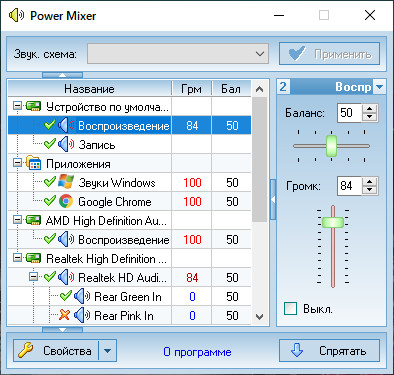The height and width of the screenshot is (375, 394).
Task: Click the Power Mixer speaker icon in title bar
Action: 16,15
